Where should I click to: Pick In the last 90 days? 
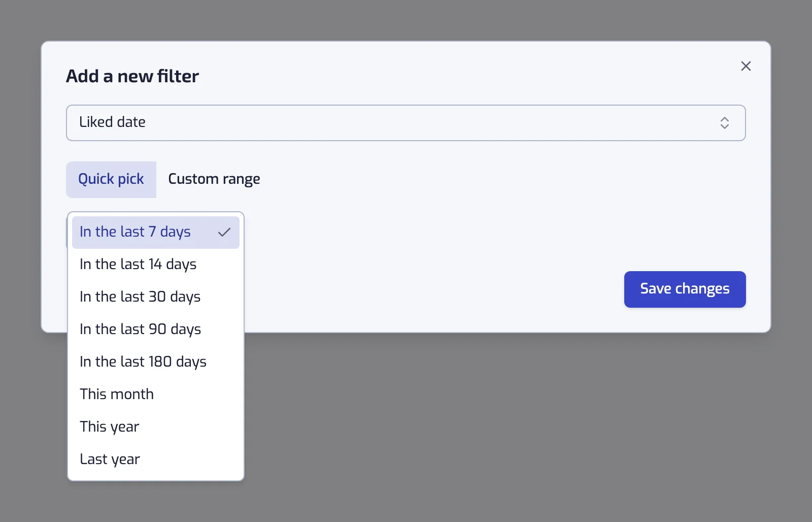(x=155, y=330)
